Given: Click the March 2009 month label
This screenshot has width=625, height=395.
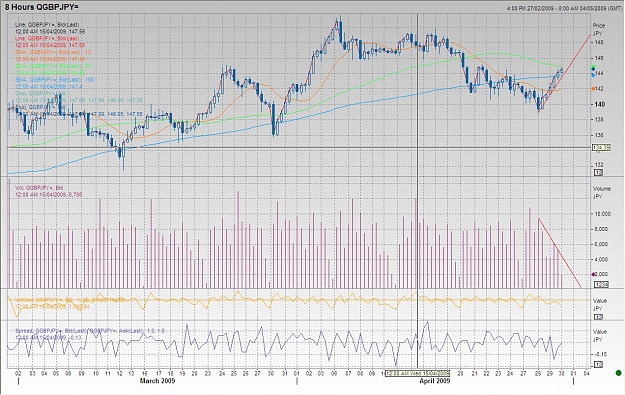Looking at the screenshot, I should 157,381.
